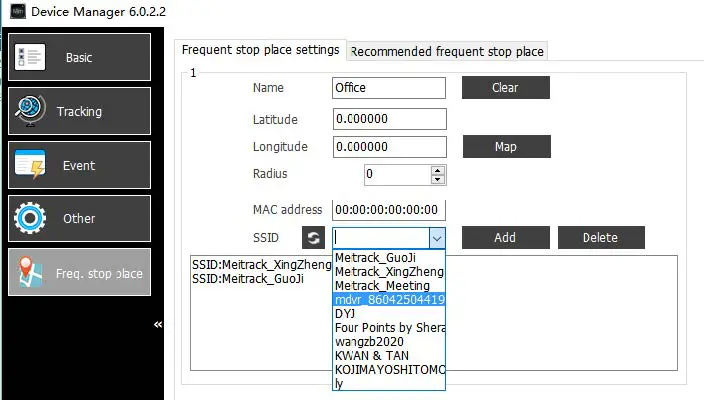Open the Basic settings panel
The width and height of the screenshot is (704, 400).
click(79, 57)
